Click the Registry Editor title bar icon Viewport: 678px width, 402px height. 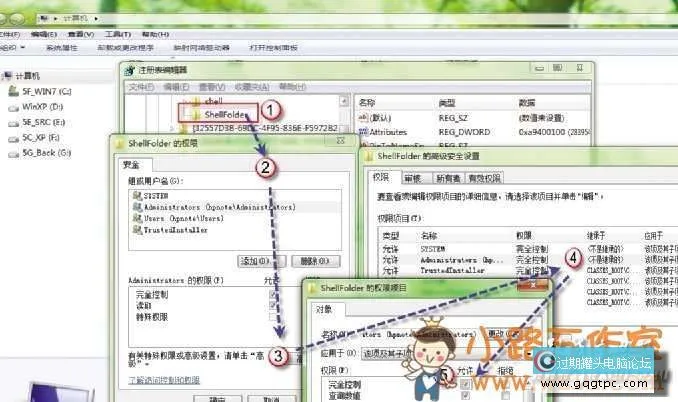(129, 70)
